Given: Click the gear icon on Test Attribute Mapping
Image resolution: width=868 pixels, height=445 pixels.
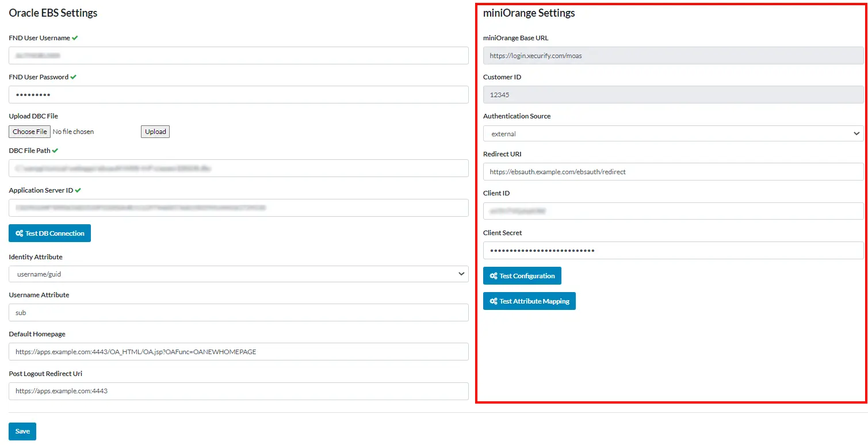Looking at the screenshot, I should pyautogui.click(x=493, y=301).
